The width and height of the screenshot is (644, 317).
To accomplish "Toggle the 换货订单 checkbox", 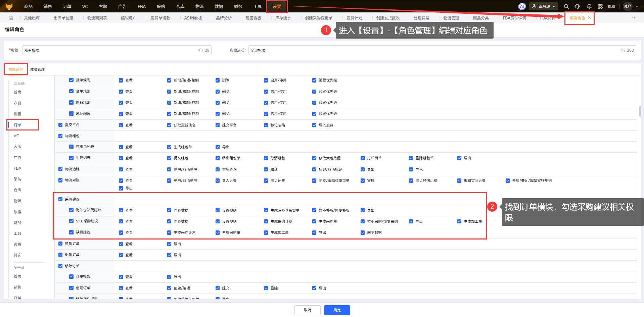I will point(60,244).
